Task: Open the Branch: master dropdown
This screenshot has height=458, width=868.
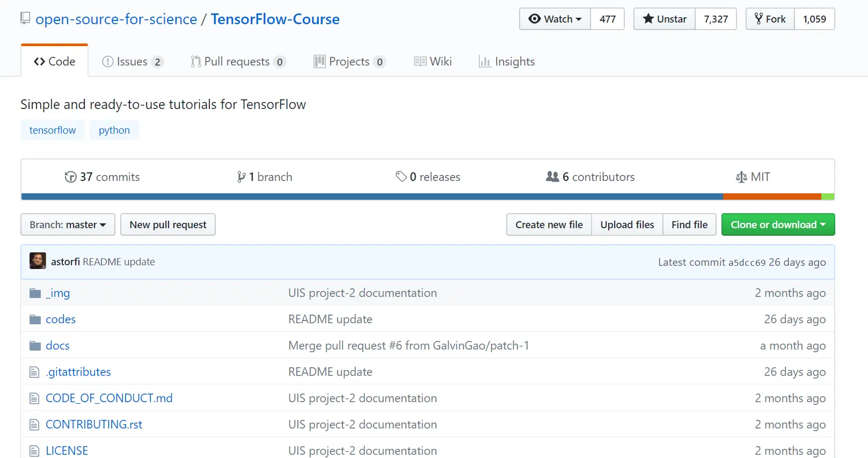Action: [x=68, y=224]
